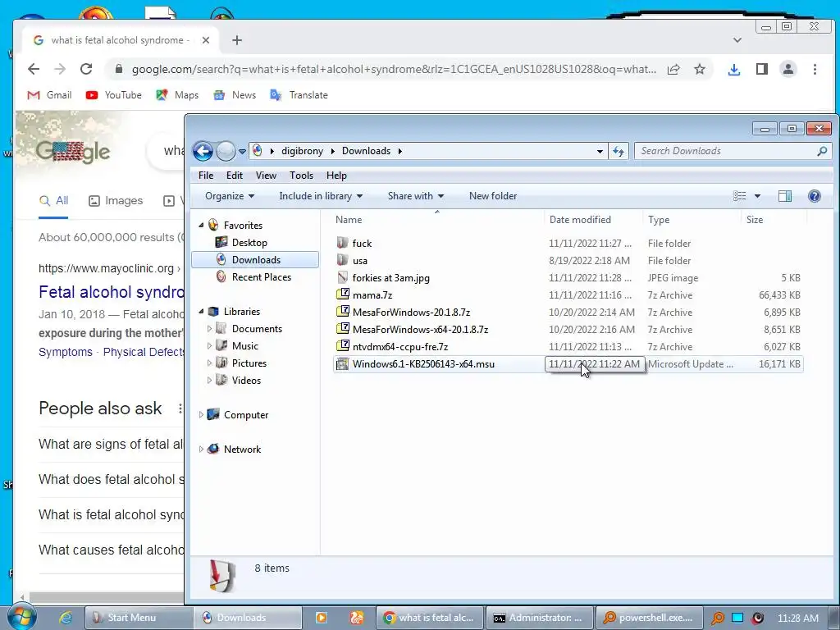Click Explorer's back navigation arrow
This screenshot has width=840, height=630.
203,151
